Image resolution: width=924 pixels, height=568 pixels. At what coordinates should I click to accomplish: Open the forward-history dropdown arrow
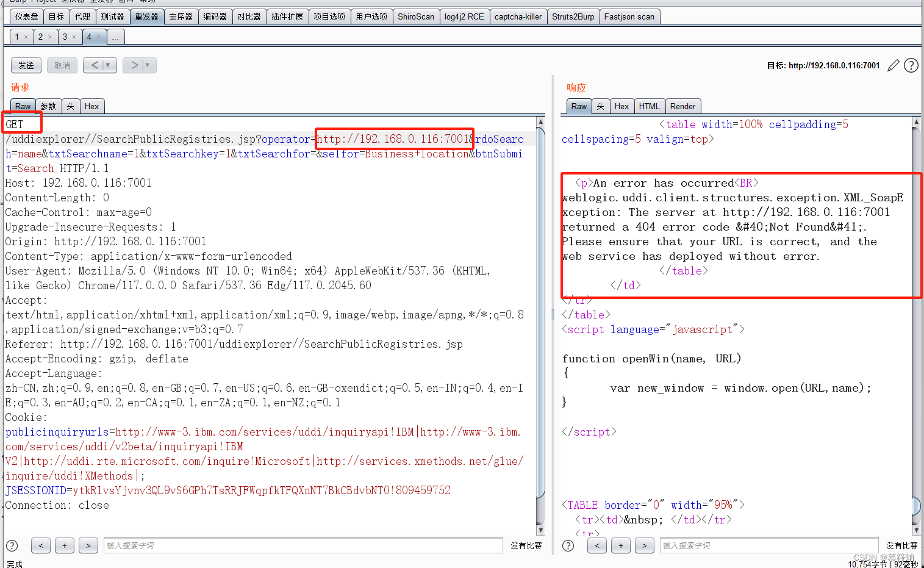coord(146,65)
